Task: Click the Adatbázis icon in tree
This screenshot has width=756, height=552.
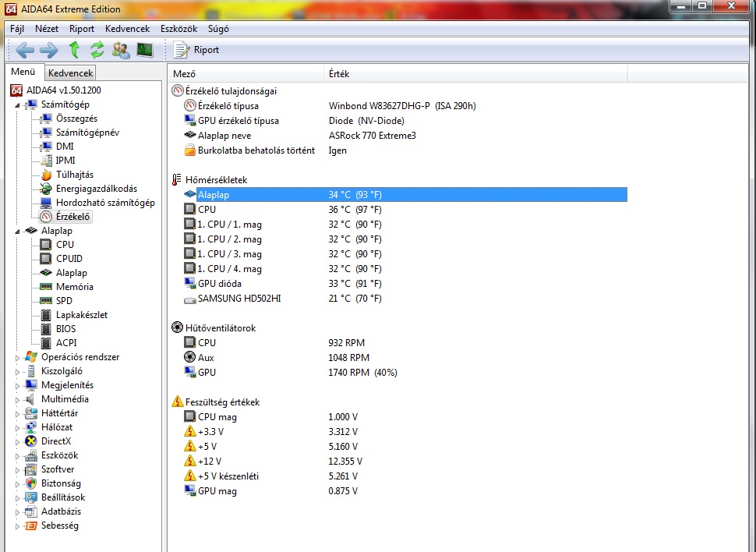Action: (31, 511)
